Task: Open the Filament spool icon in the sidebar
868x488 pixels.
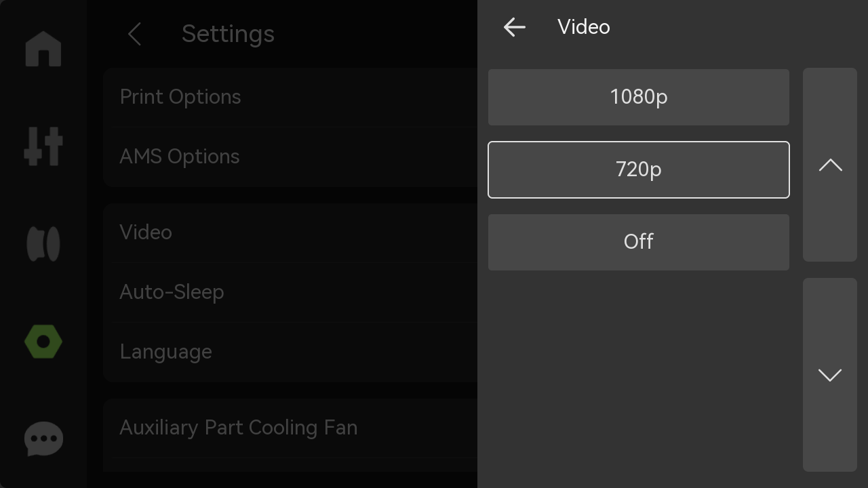Action: (x=43, y=244)
